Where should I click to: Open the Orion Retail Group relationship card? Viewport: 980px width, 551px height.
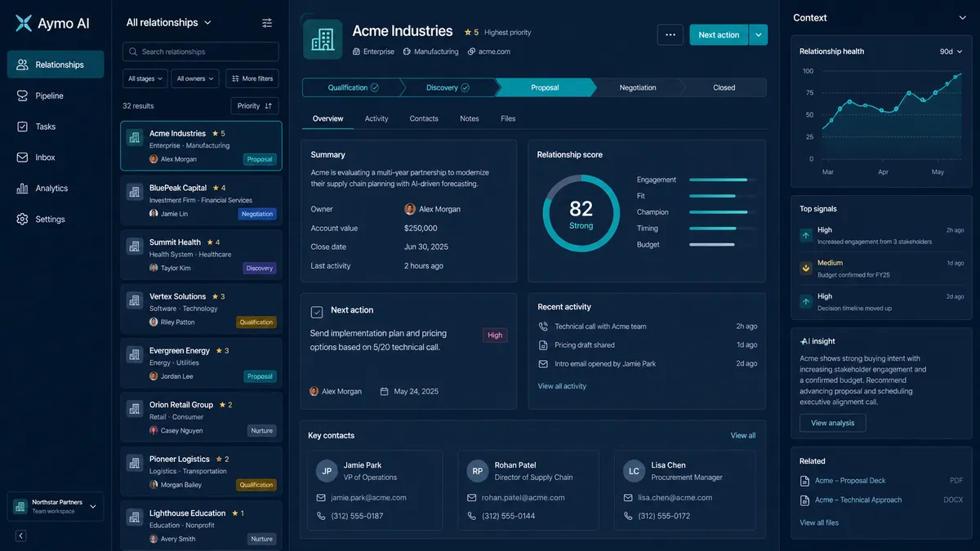[201, 417]
